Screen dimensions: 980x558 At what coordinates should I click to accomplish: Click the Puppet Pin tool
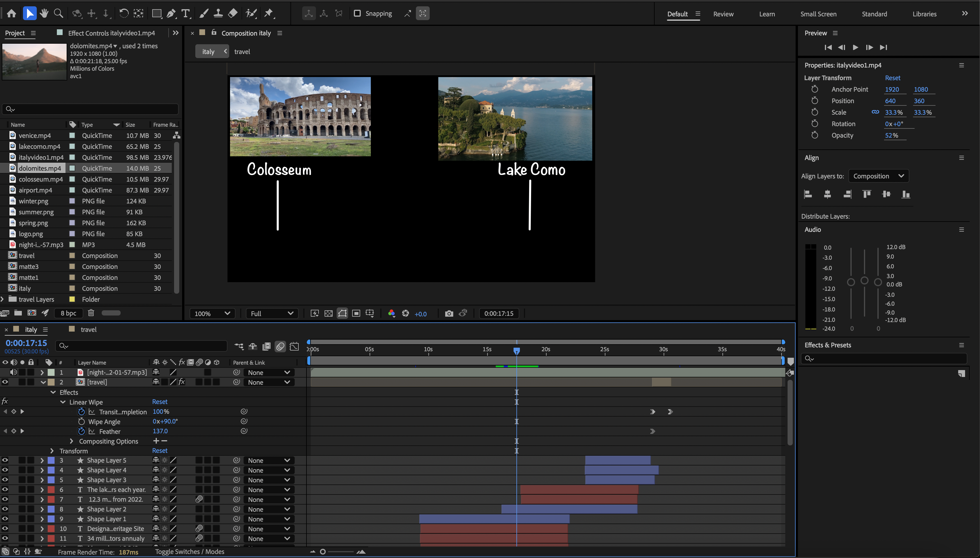[269, 14]
